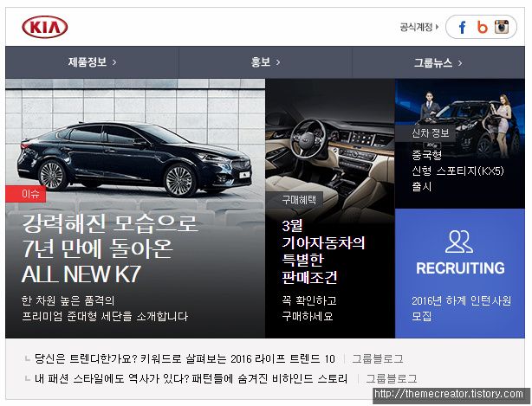Screen dimensions: 532x406
Task: Click the 신차 정보 tag
Action: [427, 133]
